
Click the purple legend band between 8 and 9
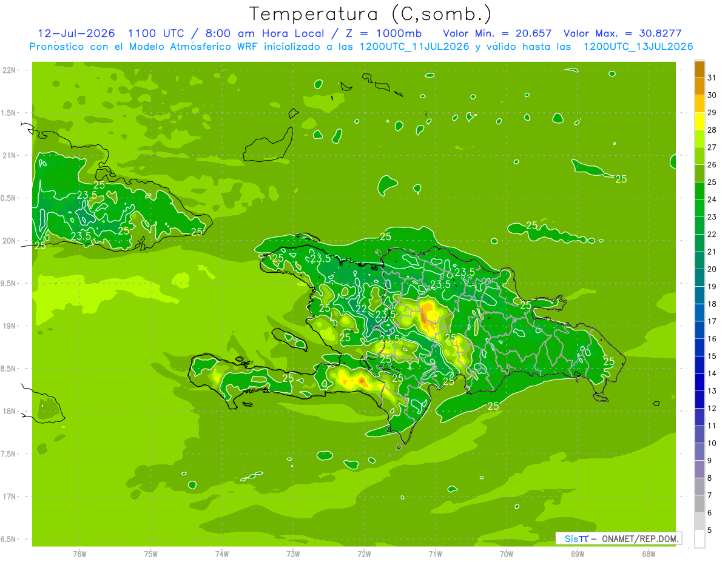point(699,469)
